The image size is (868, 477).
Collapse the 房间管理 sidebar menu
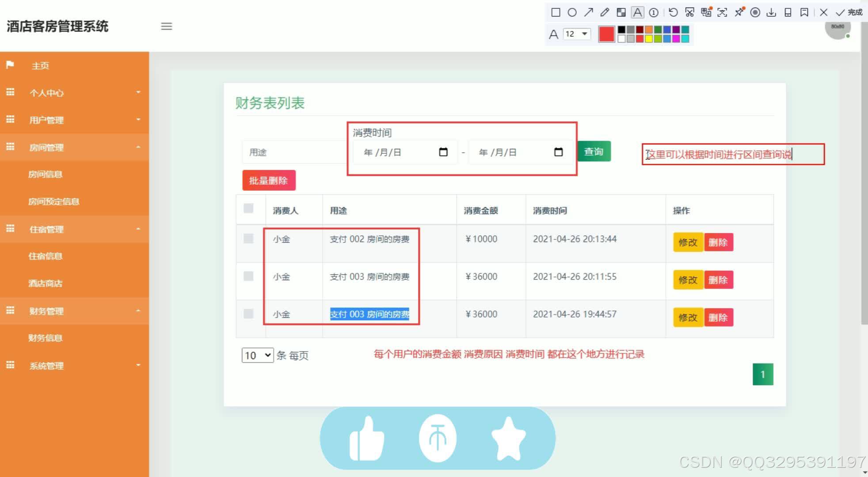click(x=74, y=147)
